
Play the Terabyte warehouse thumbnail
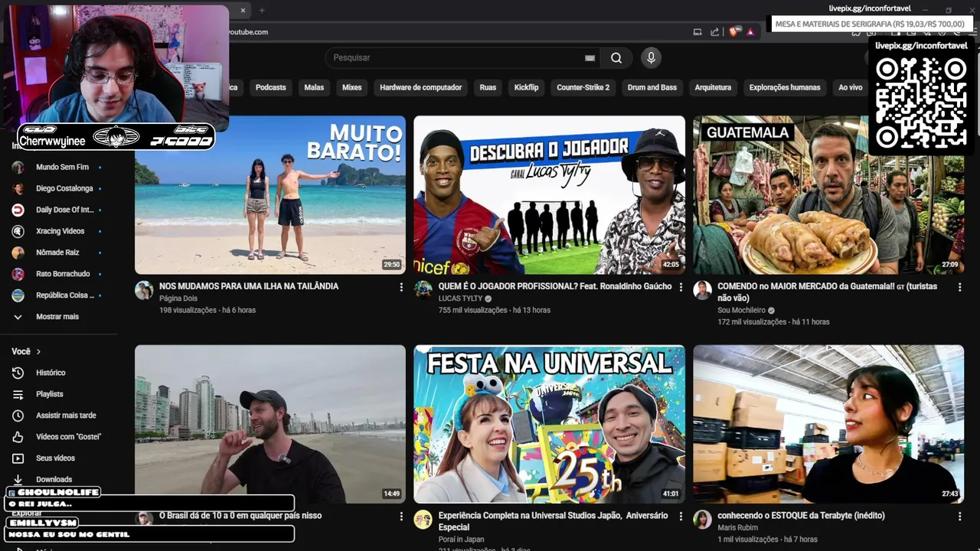click(828, 424)
